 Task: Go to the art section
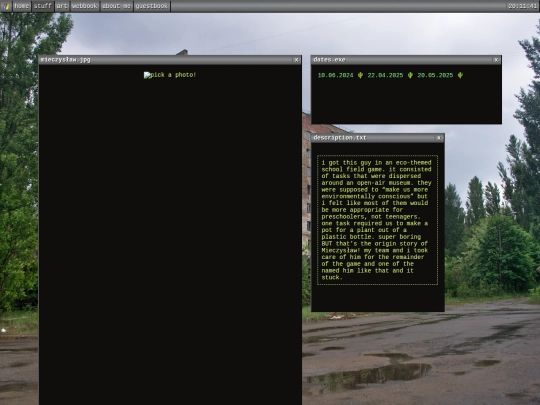coord(62,6)
